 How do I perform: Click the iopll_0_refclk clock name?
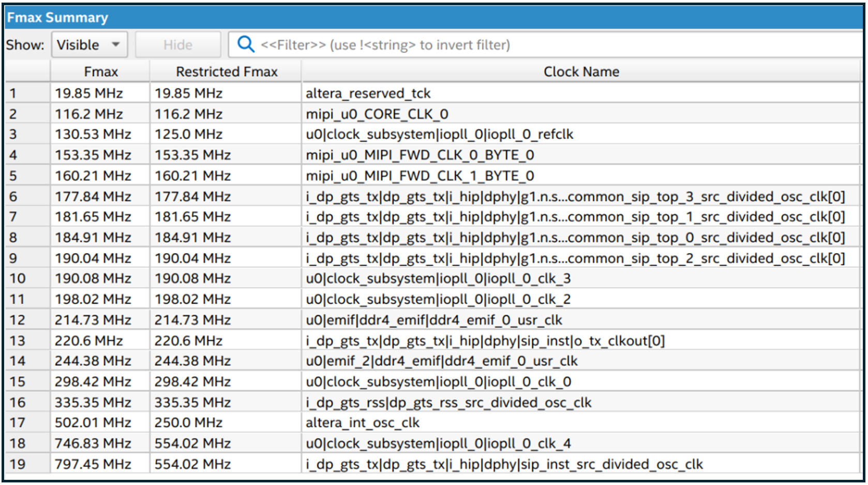(x=439, y=135)
